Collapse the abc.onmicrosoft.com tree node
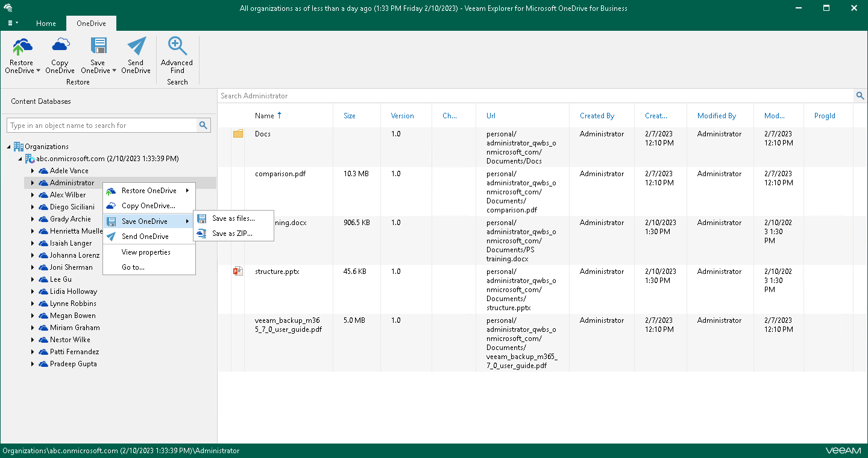 tap(20, 159)
